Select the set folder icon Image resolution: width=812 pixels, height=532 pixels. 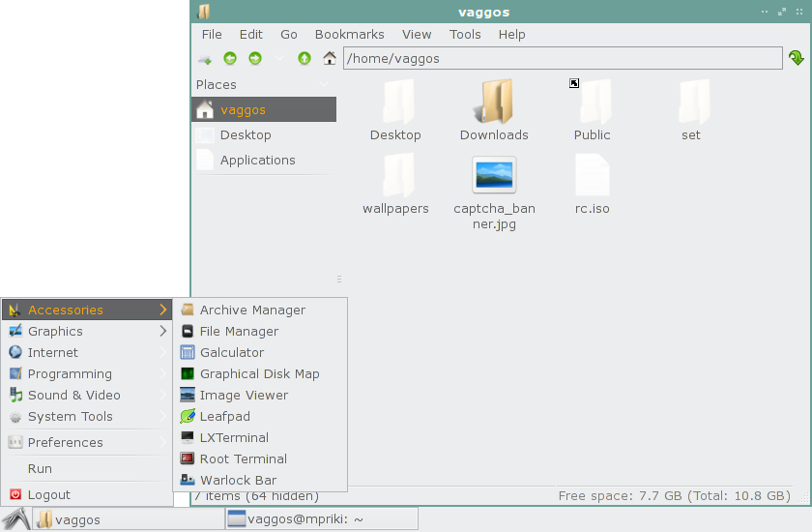(x=693, y=103)
